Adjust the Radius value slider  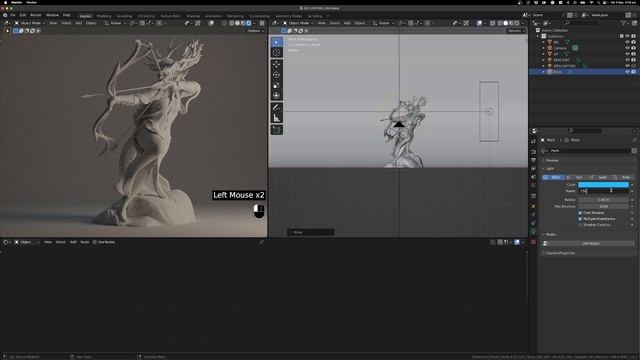[x=603, y=200]
